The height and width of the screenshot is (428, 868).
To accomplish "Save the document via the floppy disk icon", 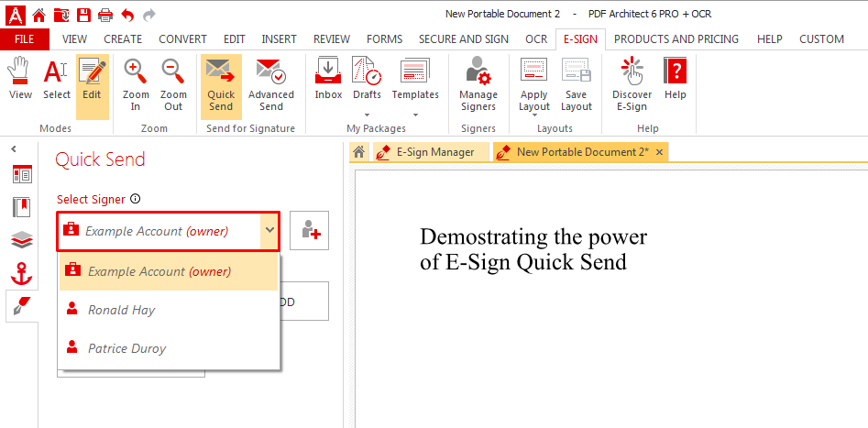I will [x=83, y=15].
